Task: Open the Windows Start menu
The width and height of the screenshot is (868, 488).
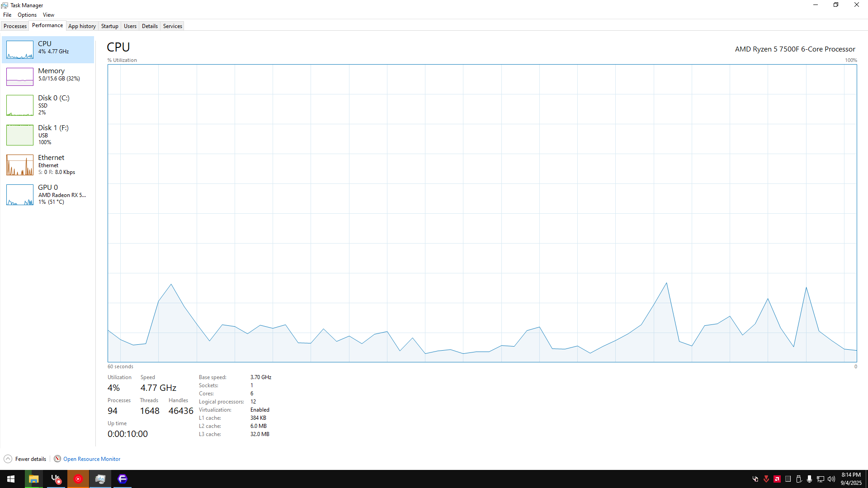Action: click(x=11, y=479)
